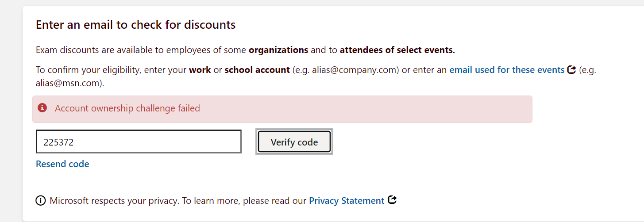Click the red error icon in alert
Image resolution: width=644 pixels, height=222 pixels.
click(42, 108)
